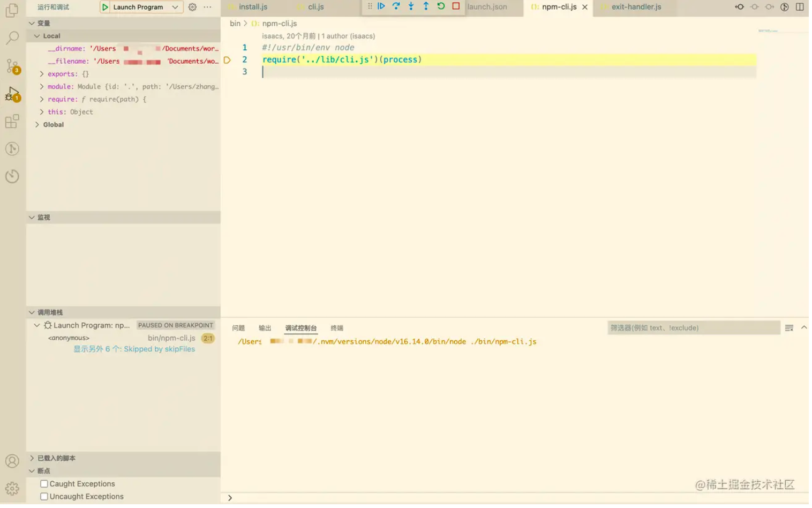The image size is (812, 508).
Task: Open the Git graph icon in activity bar
Action: tap(12, 148)
